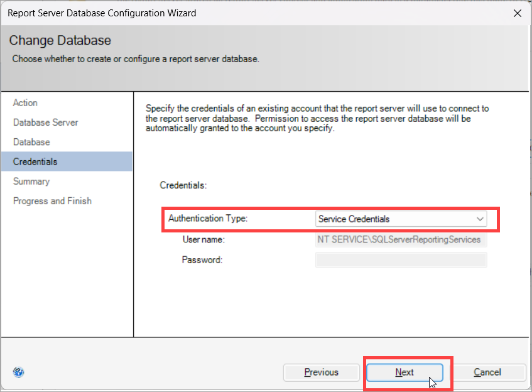Cancel the database configuration wizard

(x=487, y=373)
